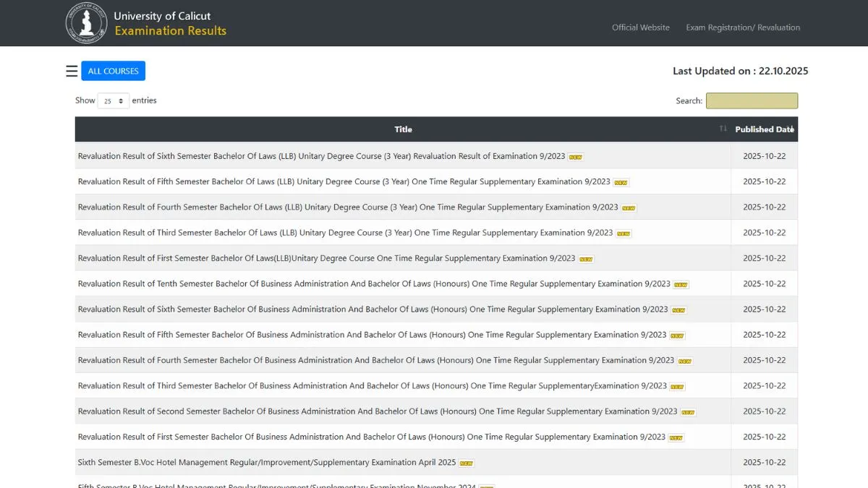This screenshot has width=868, height=488.
Task: Open Sixth Semester BBA LLB Honours result
Action: tap(373, 309)
